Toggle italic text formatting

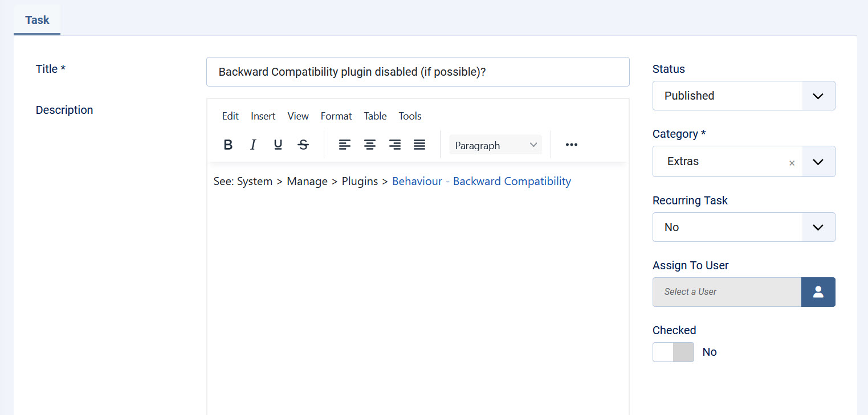click(253, 145)
